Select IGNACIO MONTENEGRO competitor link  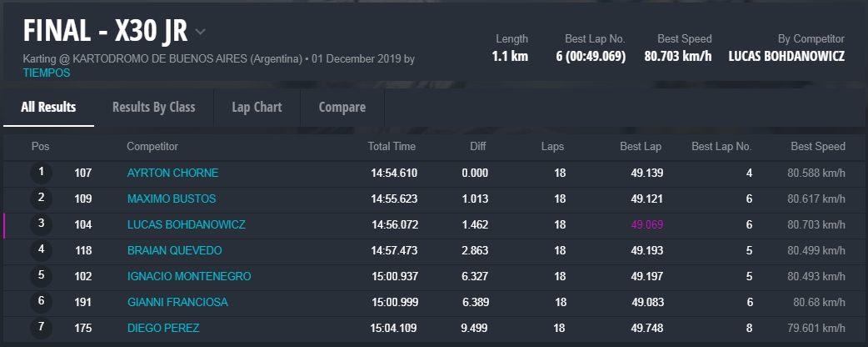pyautogui.click(x=188, y=277)
